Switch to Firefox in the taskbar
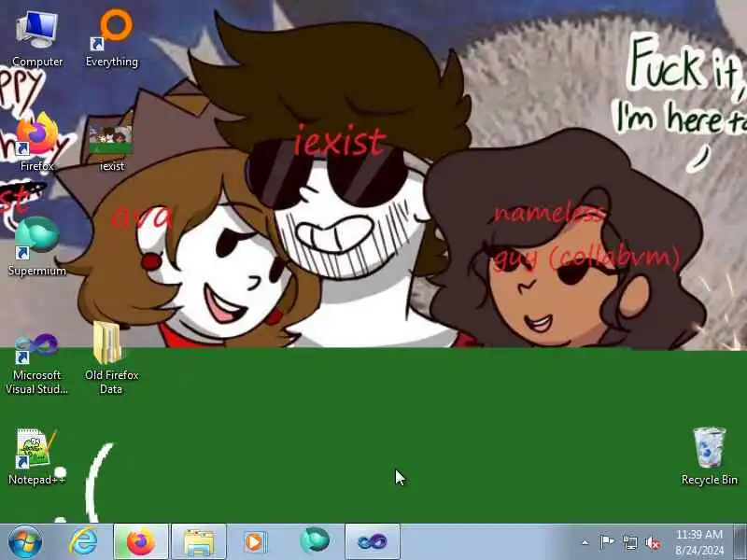Image resolution: width=747 pixels, height=560 pixels. (x=141, y=542)
